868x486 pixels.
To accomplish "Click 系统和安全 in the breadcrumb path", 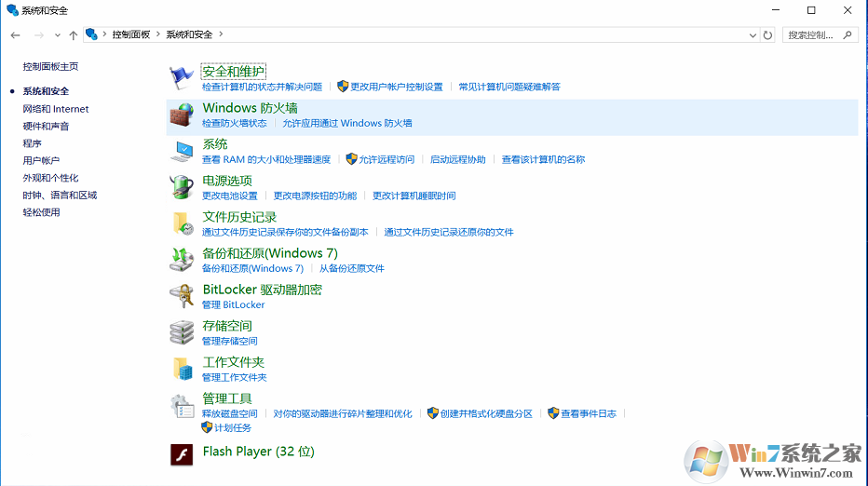I will (189, 34).
